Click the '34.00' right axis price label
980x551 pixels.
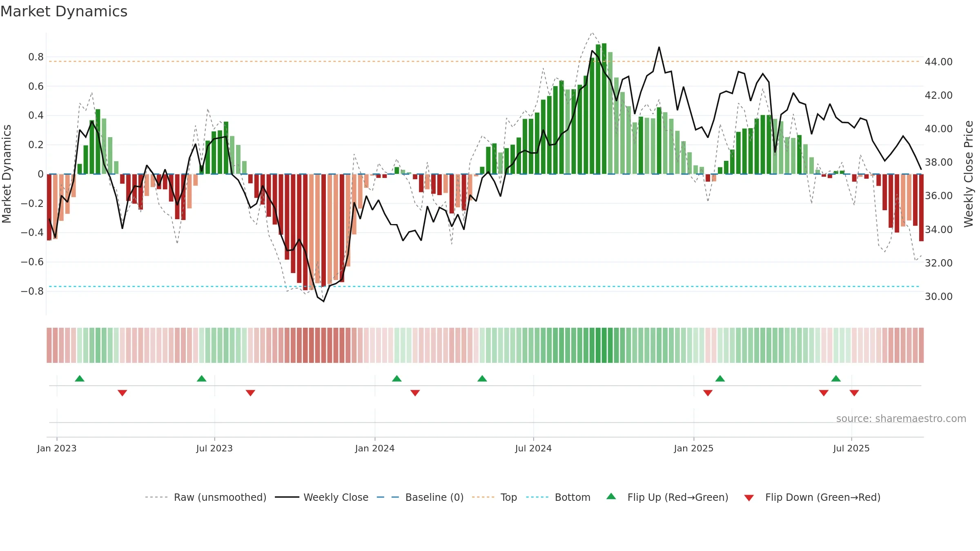[x=939, y=230]
